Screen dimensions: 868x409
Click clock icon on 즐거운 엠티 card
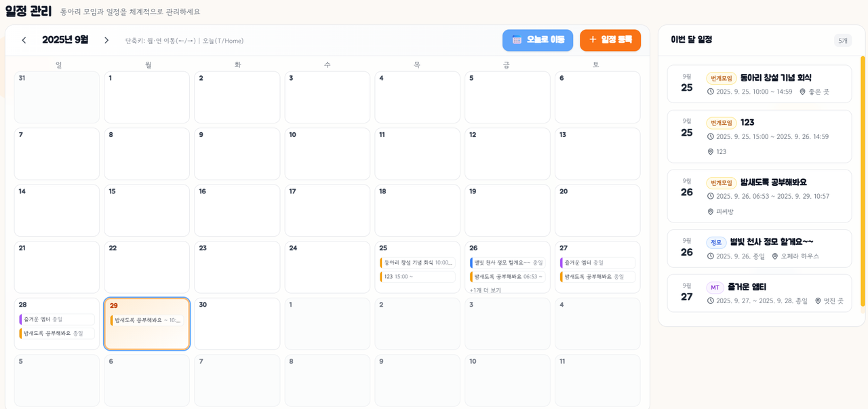[711, 300]
